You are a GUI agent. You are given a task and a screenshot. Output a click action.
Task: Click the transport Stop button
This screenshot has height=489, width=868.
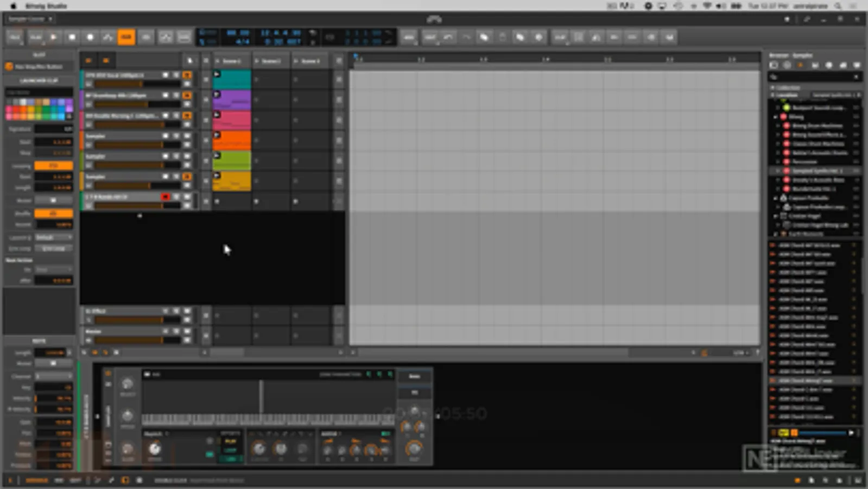click(72, 37)
